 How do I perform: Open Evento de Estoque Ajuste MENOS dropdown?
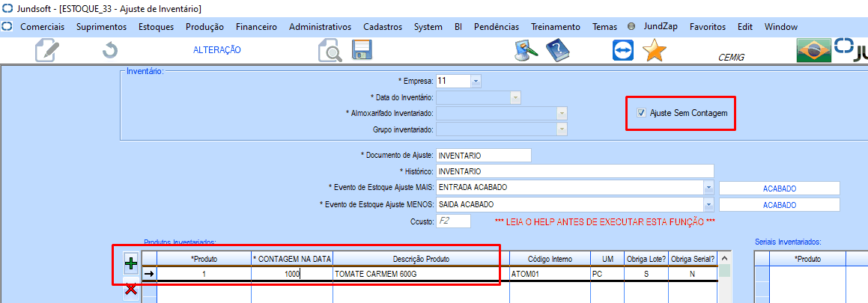(708, 205)
